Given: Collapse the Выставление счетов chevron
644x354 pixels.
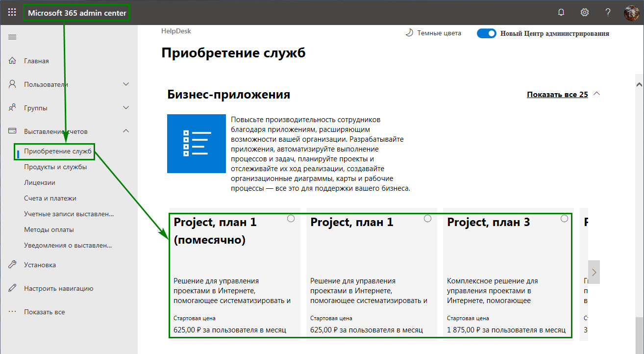Looking at the screenshot, I should pos(126,131).
